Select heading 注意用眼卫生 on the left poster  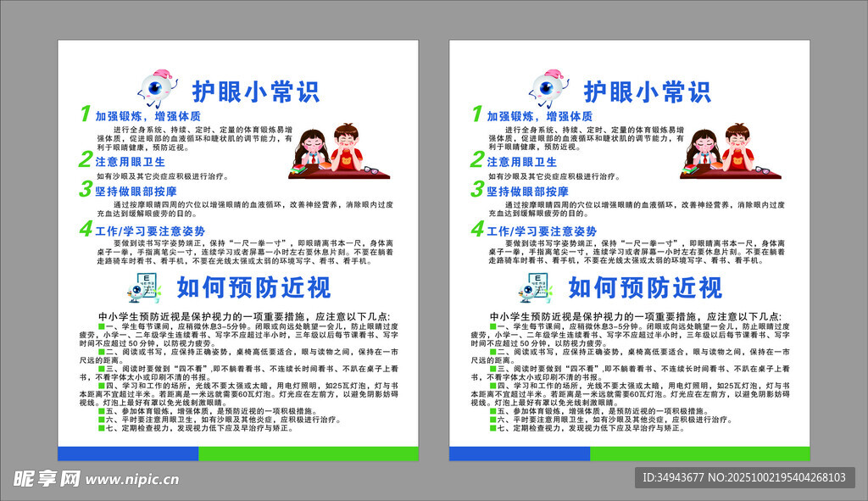click(130, 161)
